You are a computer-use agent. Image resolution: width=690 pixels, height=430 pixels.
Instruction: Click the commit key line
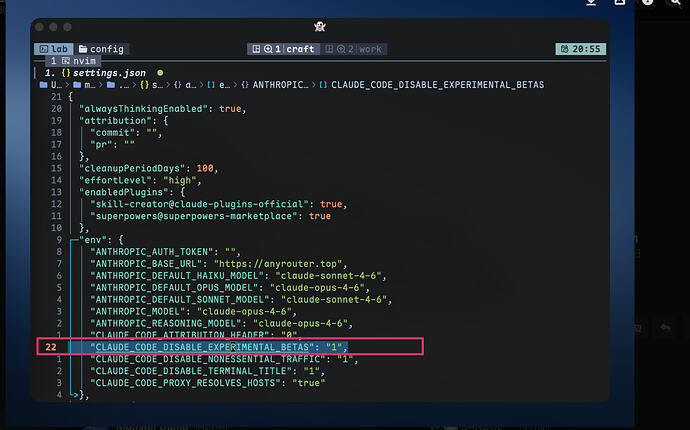pos(126,132)
